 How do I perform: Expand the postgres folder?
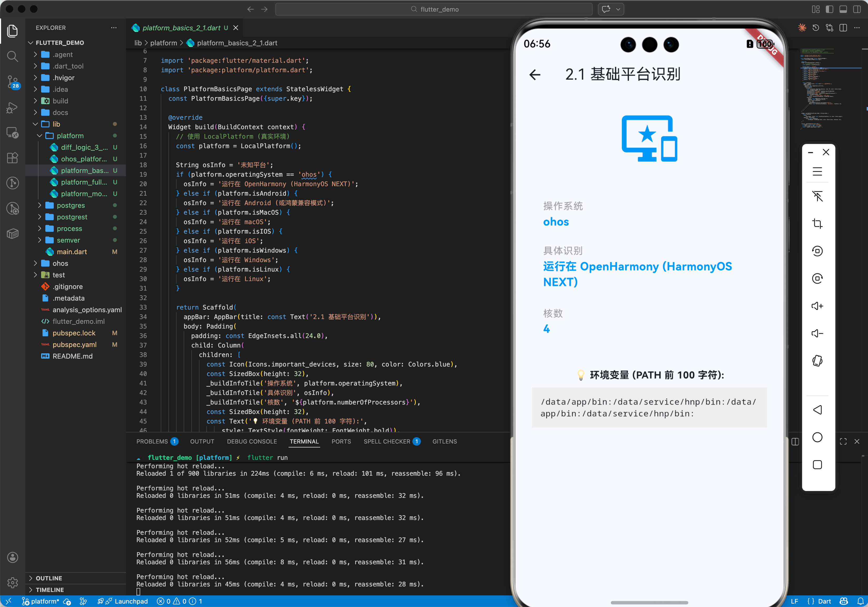coord(71,205)
